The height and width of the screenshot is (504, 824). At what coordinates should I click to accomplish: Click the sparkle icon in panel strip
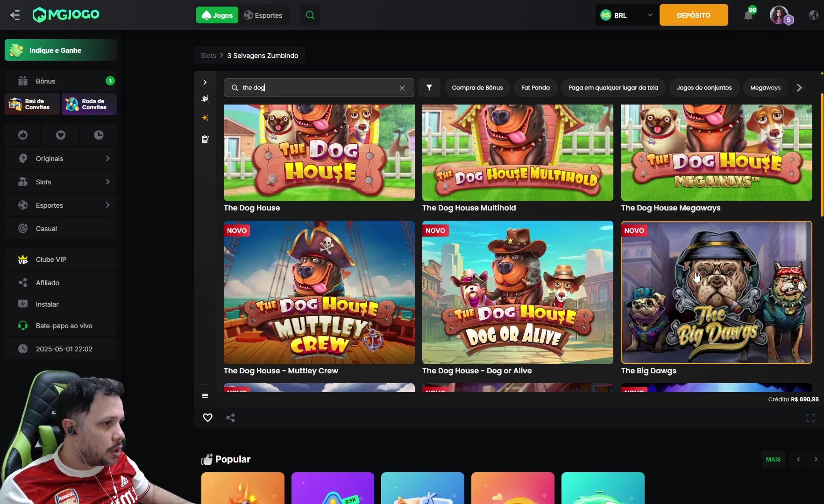click(x=205, y=118)
